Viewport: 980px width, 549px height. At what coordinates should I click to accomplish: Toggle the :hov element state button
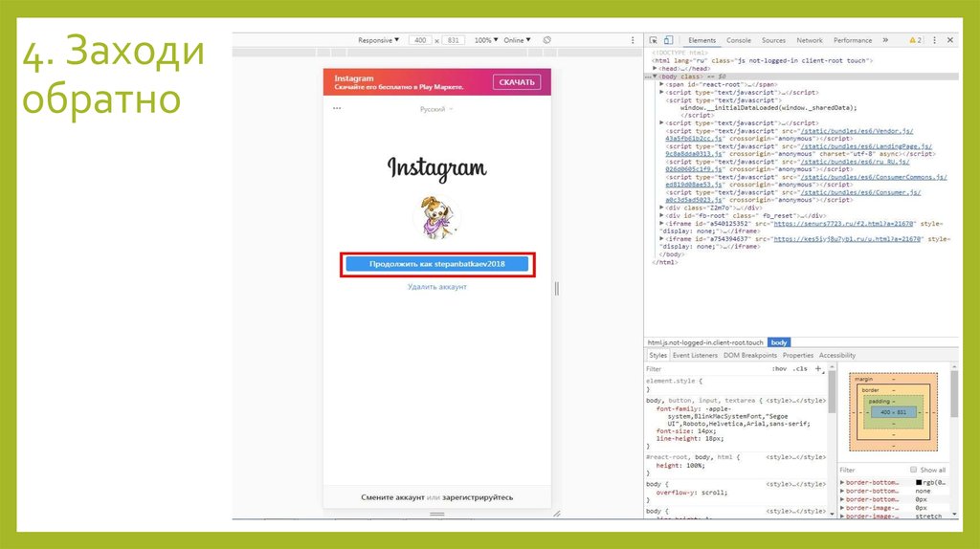click(779, 368)
